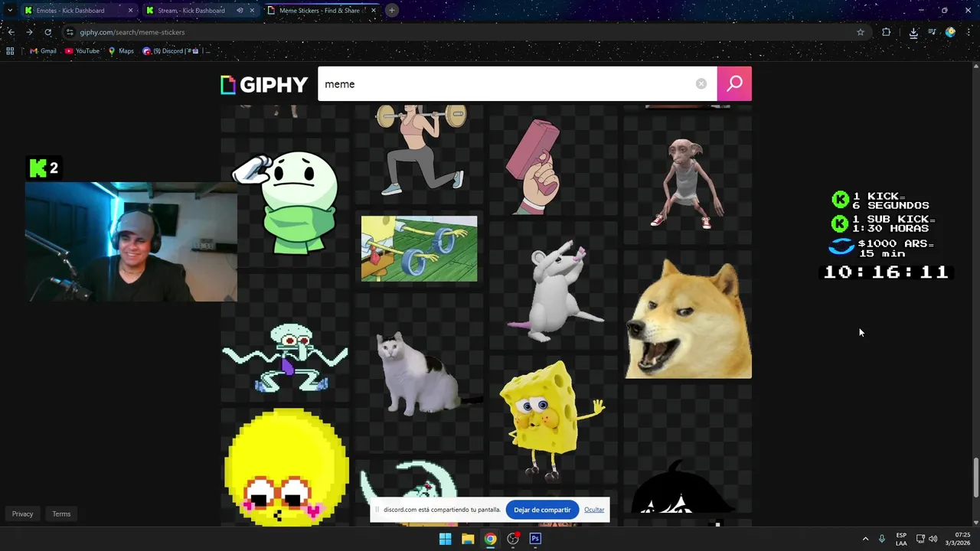Bookmark this page with the star
Image resolution: width=980 pixels, height=551 pixels.
(x=861, y=32)
